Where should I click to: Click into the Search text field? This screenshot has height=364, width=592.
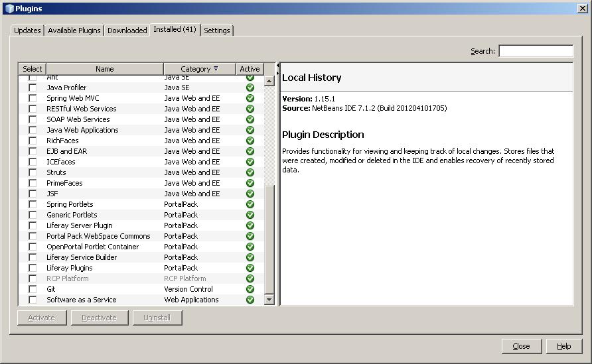[x=536, y=51]
